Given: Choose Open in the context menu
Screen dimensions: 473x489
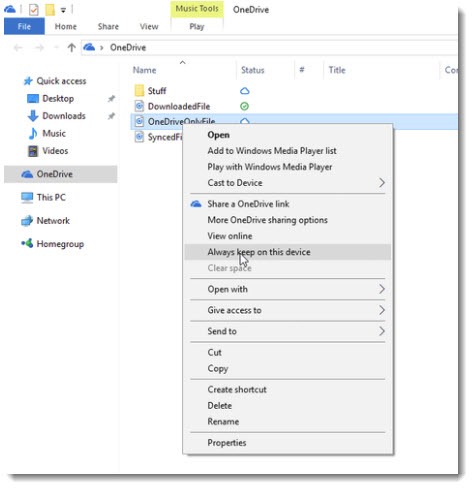Looking at the screenshot, I should 218,135.
